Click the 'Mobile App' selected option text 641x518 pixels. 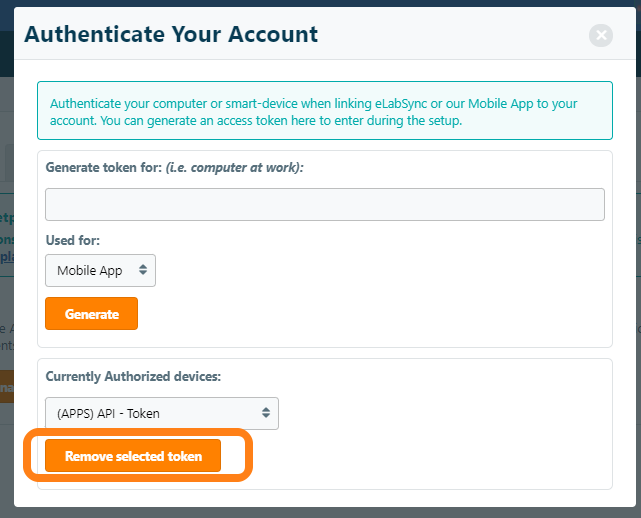click(89, 270)
